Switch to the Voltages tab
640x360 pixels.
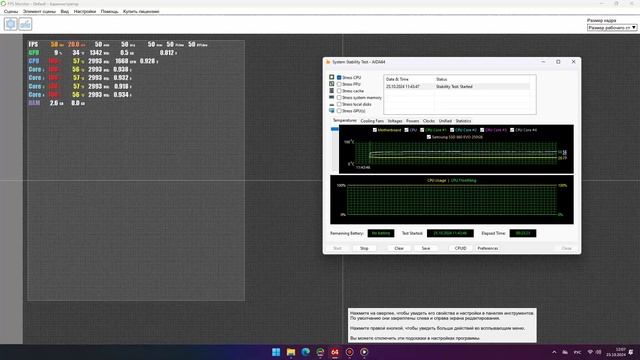pyautogui.click(x=395, y=121)
